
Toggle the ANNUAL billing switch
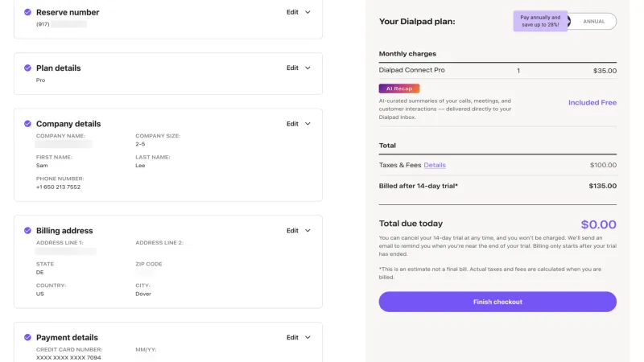(592, 22)
